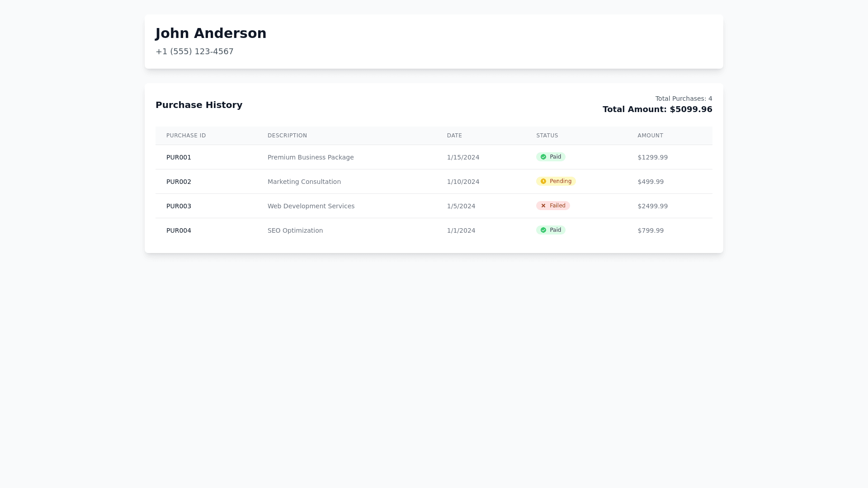Click the Amount column header
Screen dimensions: 868x488
650,136
